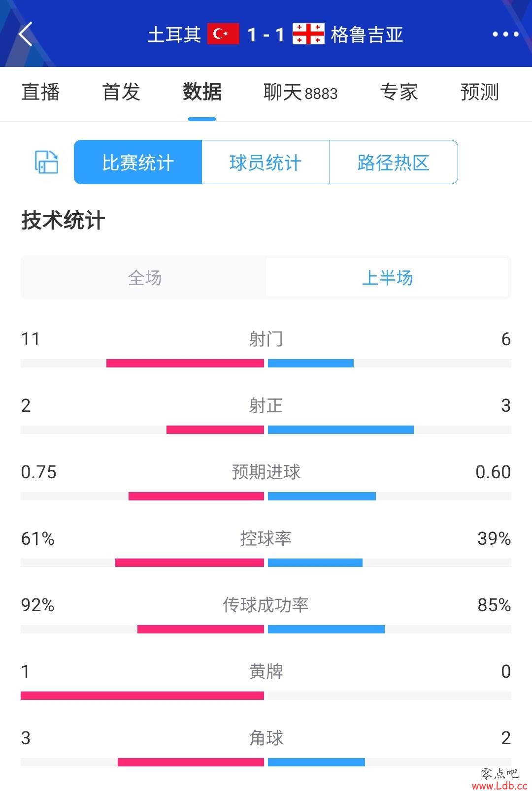The height and width of the screenshot is (791, 532).
Task: Tap the 1 - 1 score display
Action: point(266,34)
